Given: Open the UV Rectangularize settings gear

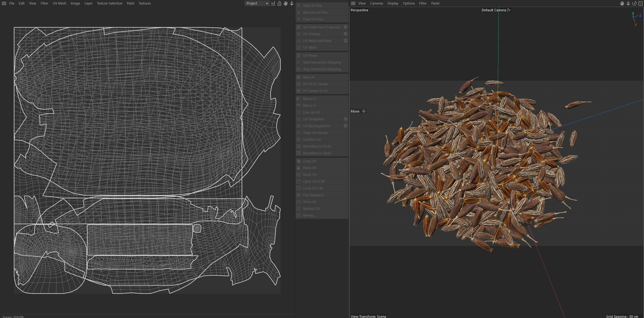Looking at the screenshot, I should click(x=345, y=126).
